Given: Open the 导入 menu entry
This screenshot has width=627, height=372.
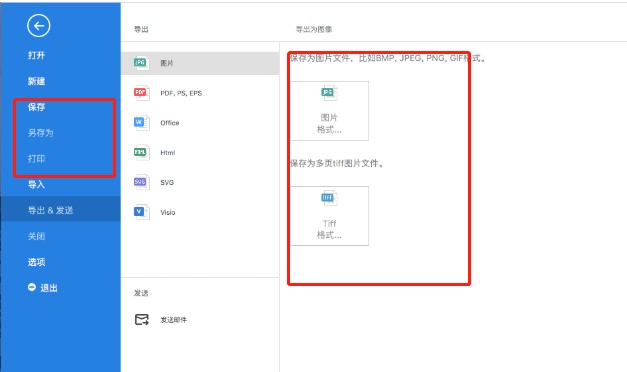Looking at the screenshot, I should [36, 184].
